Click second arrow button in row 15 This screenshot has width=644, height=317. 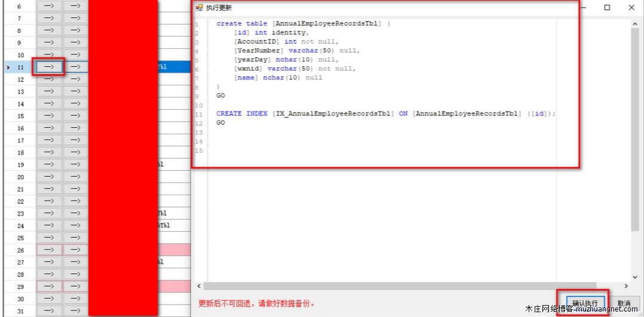[75, 116]
